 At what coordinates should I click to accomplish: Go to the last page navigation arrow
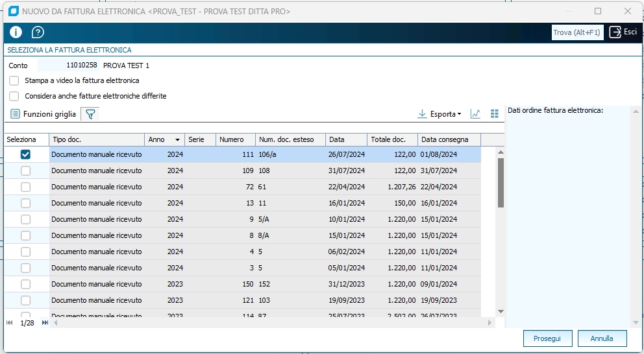[x=45, y=322]
